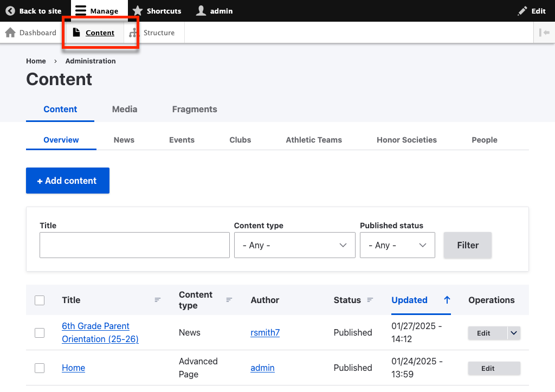Click sort icon next to Title column
555x392 pixels.
(158, 300)
